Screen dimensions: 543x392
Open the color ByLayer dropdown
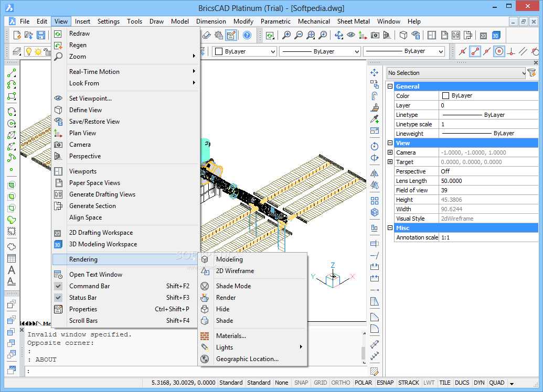coord(244,51)
